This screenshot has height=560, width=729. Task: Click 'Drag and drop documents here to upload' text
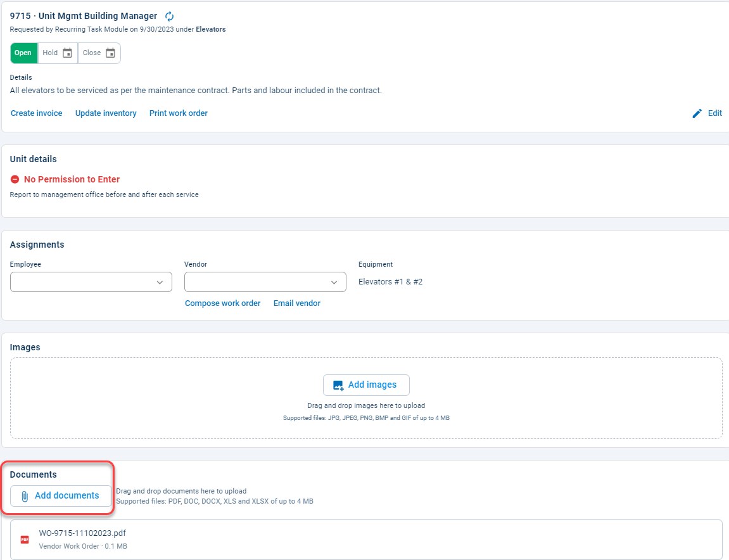[181, 491]
